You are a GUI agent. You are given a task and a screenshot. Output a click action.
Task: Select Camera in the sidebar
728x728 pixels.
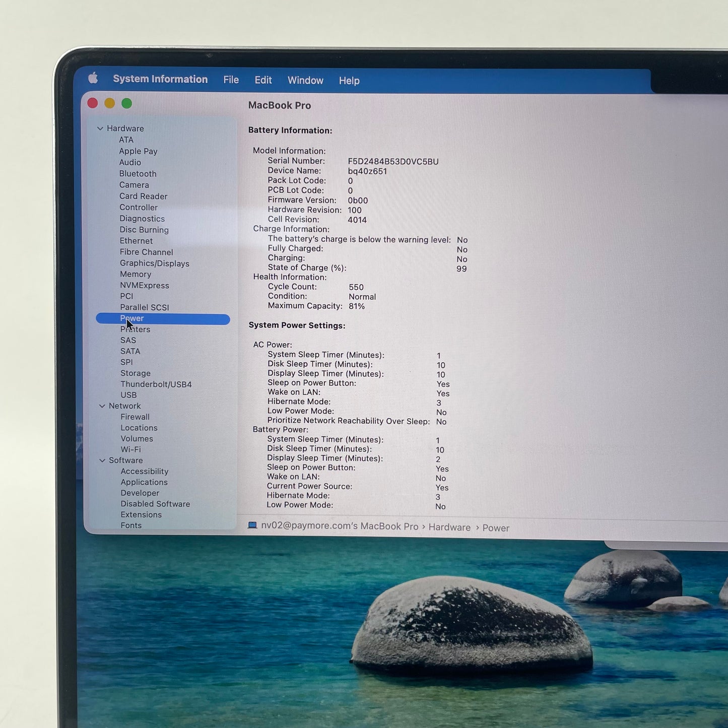[134, 185]
